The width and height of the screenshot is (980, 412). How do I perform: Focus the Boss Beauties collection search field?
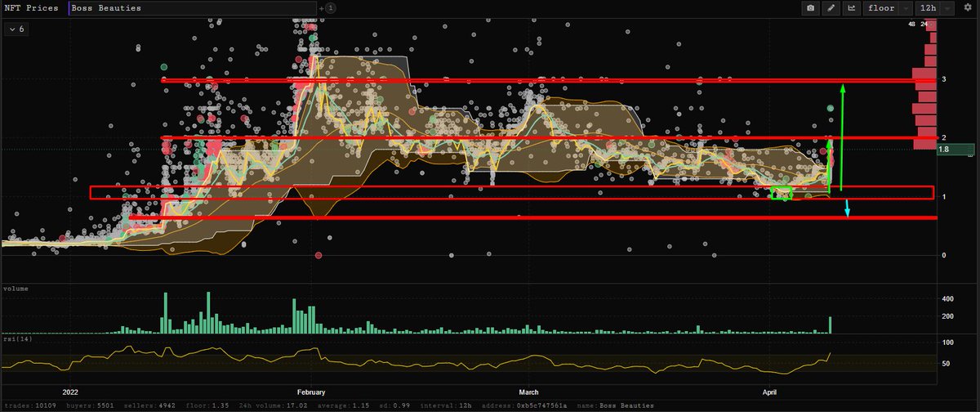(192, 7)
